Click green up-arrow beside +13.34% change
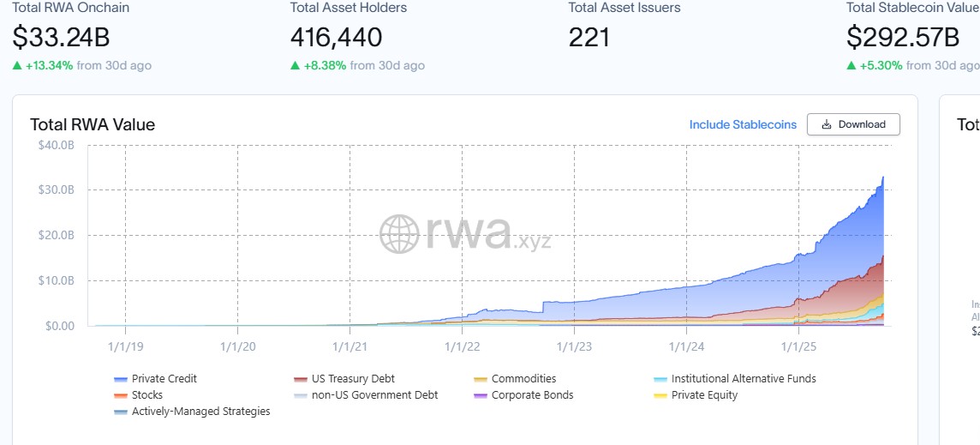 pos(17,65)
